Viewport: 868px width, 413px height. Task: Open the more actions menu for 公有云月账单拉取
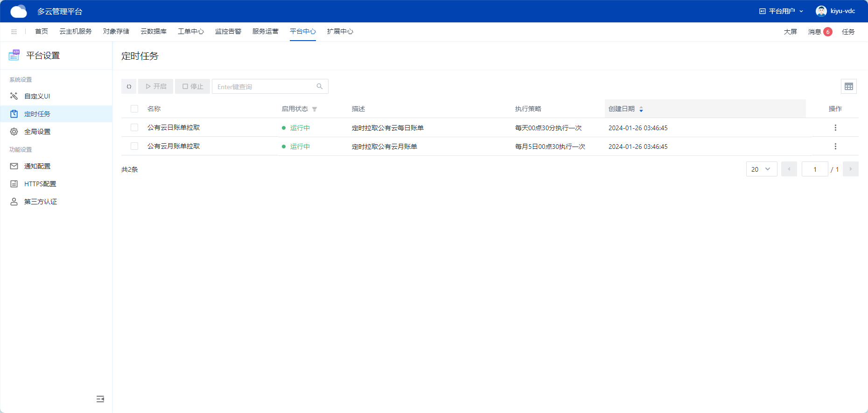(x=835, y=146)
